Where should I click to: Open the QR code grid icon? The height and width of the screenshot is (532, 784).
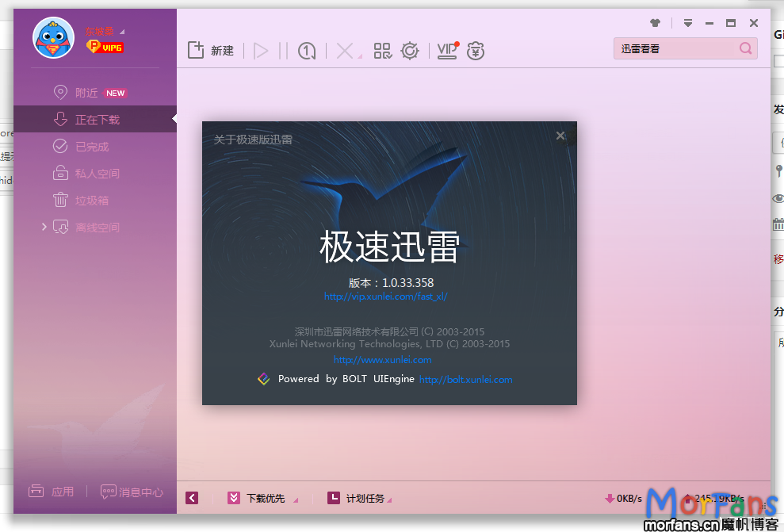click(383, 51)
